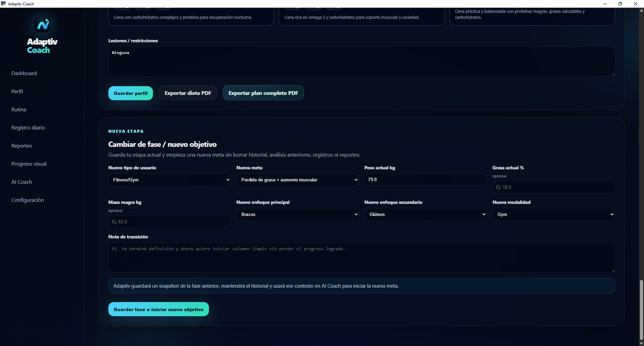
Task: Open the AI Coach page
Action: (x=21, y=182)
